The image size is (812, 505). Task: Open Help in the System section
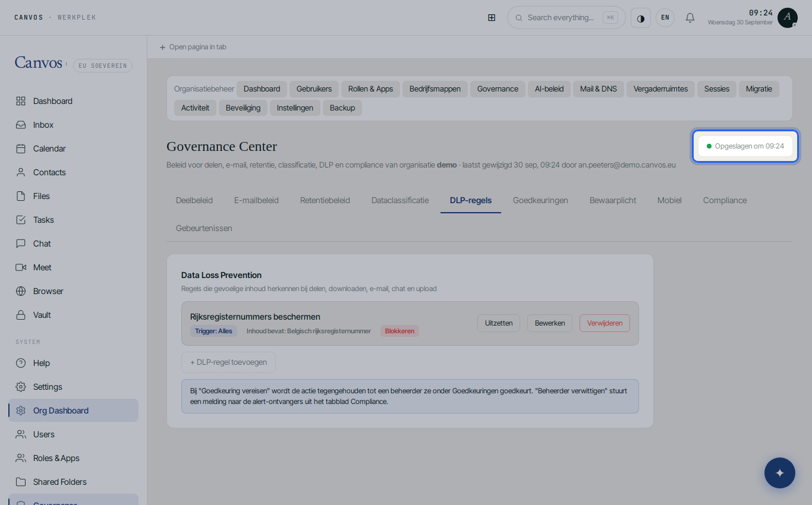74,363
